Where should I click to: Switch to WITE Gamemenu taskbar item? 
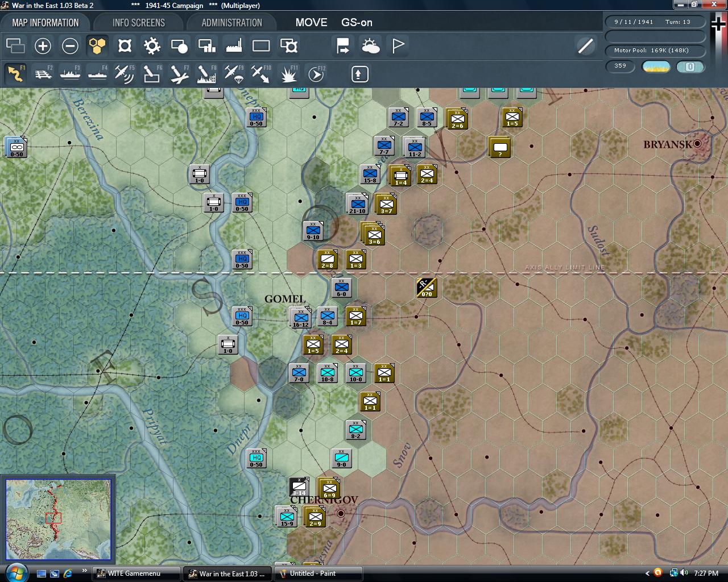pos(136,573)
